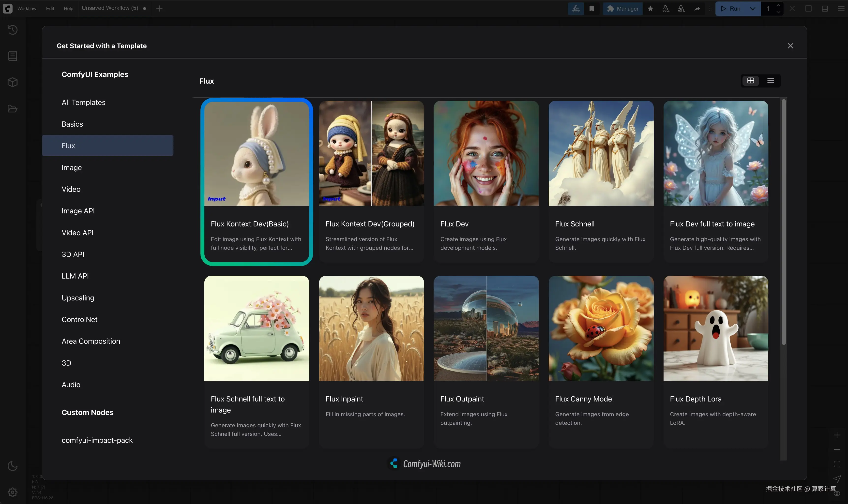The width and height of the screenshot is (848, 504).
Task: Open the model library panel
Action: click(13, 82)
